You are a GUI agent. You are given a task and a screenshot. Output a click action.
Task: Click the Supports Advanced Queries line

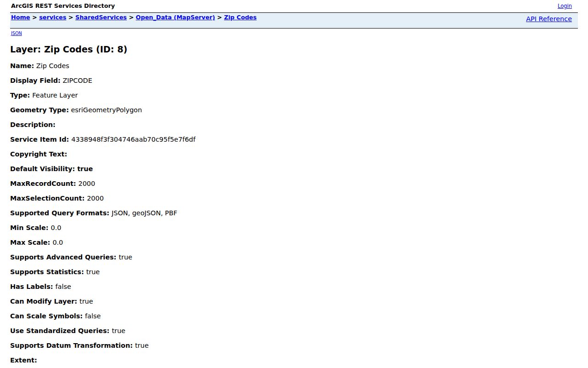click(x=71, y=257)
